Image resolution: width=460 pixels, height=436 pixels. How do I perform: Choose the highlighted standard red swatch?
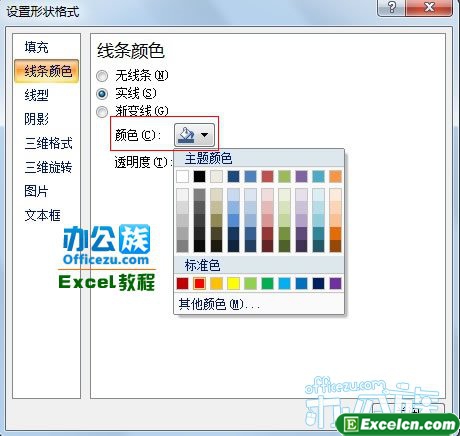click(x=199, y=283)
